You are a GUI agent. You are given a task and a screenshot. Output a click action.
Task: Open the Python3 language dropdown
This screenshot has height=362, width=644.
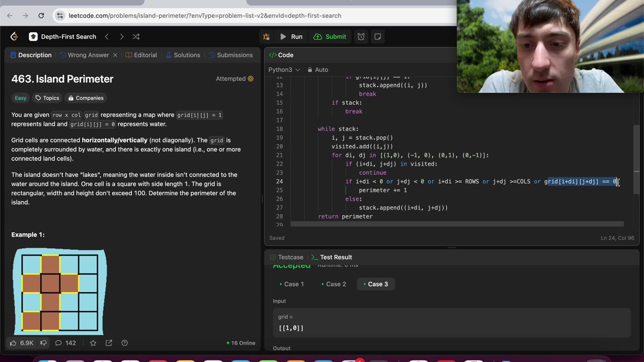point(284,70)
